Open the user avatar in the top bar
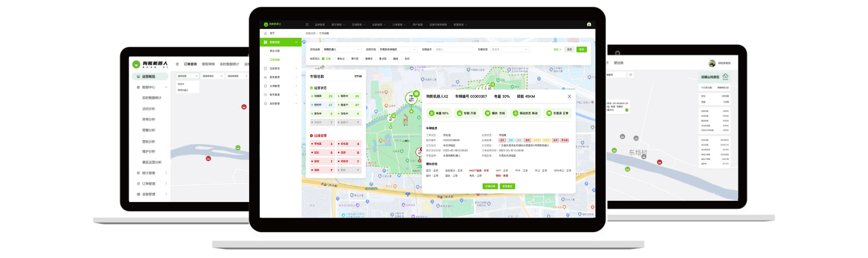Screen dimensions: 868x258 [589, 25]
